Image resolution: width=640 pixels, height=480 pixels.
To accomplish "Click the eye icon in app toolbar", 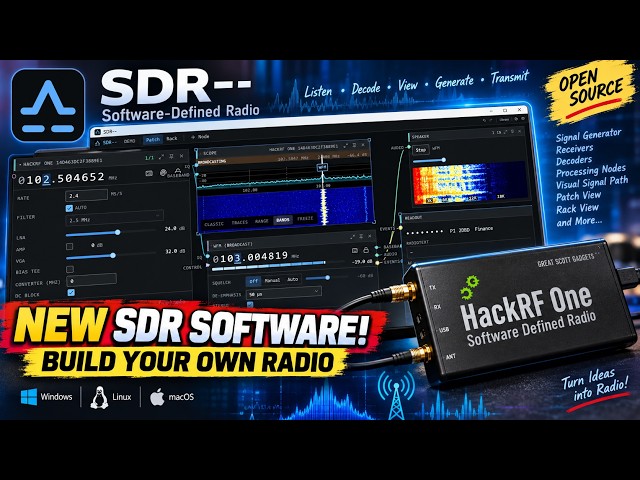I will click(523, 119).
